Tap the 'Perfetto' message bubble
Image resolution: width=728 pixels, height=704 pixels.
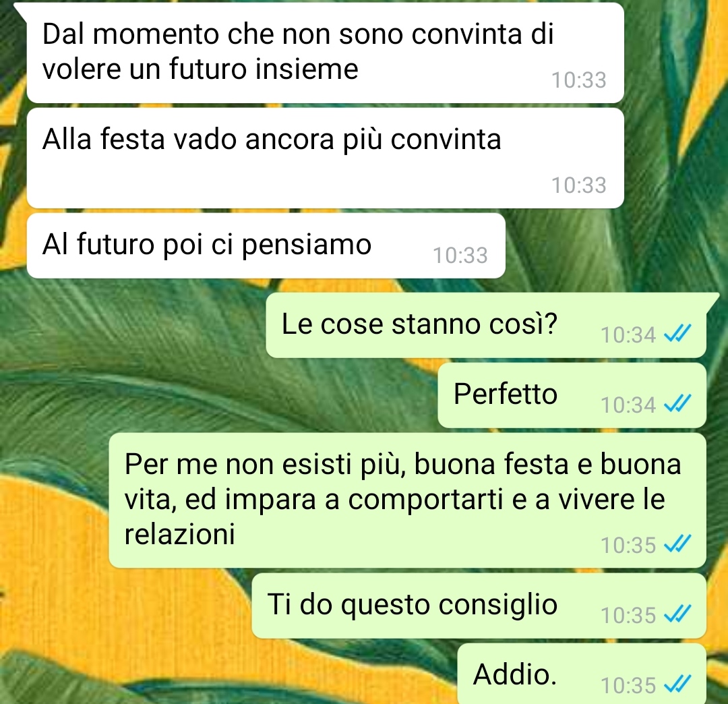572,395
